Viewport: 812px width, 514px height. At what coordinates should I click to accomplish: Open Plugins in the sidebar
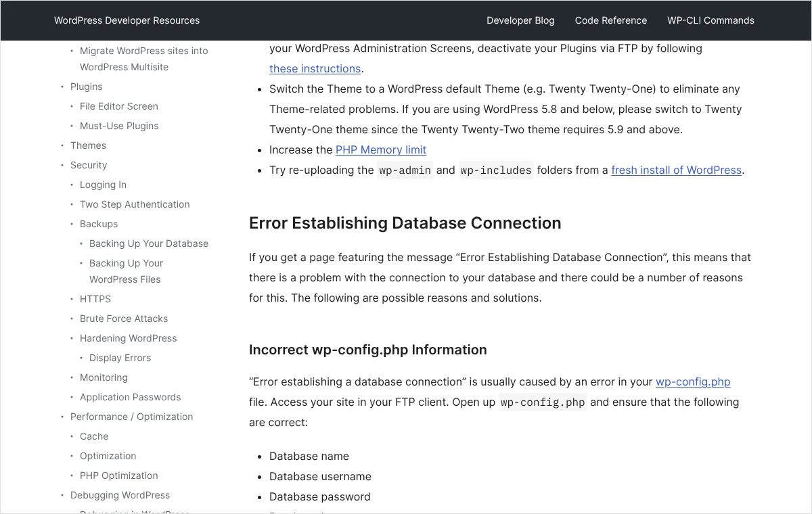pos(87,87)
